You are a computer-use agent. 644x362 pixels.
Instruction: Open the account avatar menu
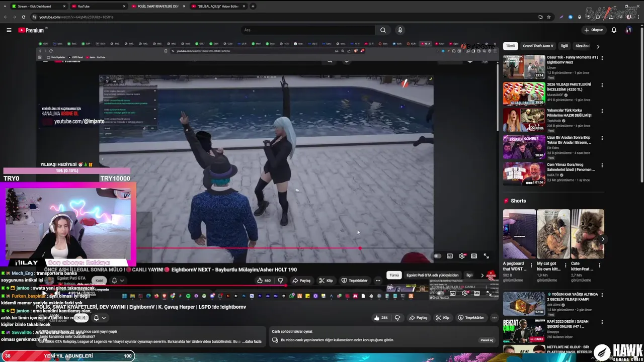click(x=628, y=30)
